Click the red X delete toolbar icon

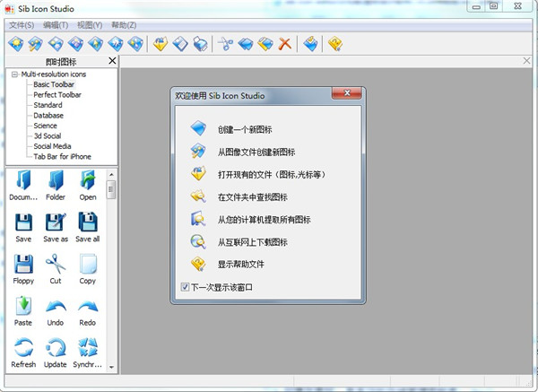click(x=285, y=43)
